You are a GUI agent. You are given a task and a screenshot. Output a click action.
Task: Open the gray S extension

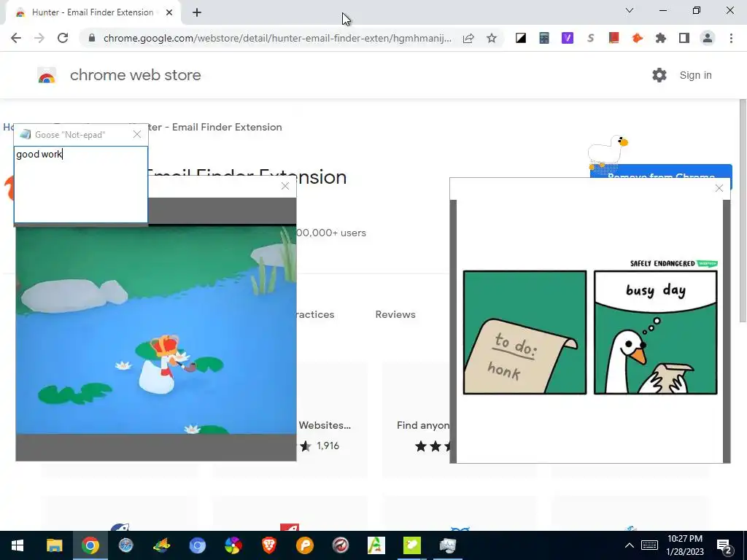click(591, 38)
